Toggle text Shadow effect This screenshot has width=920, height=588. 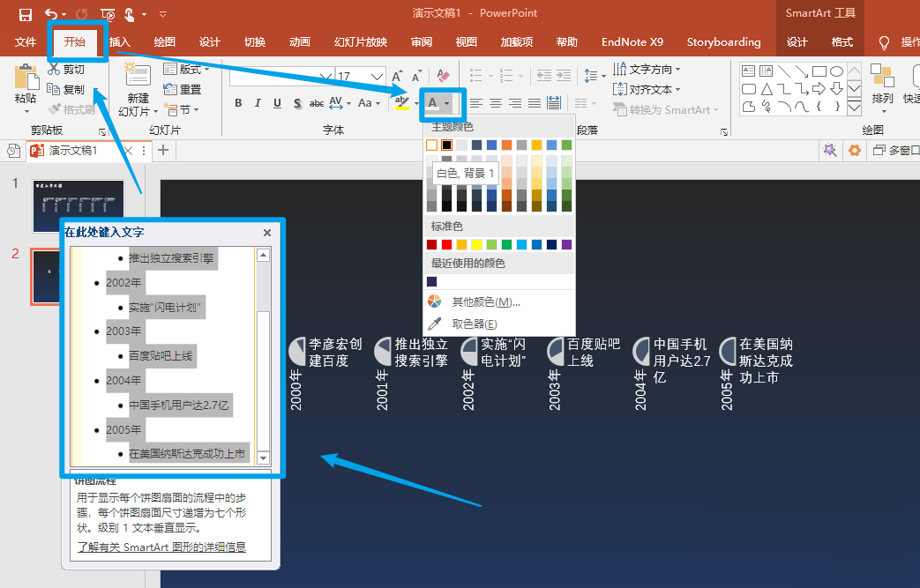pos(297,103)
